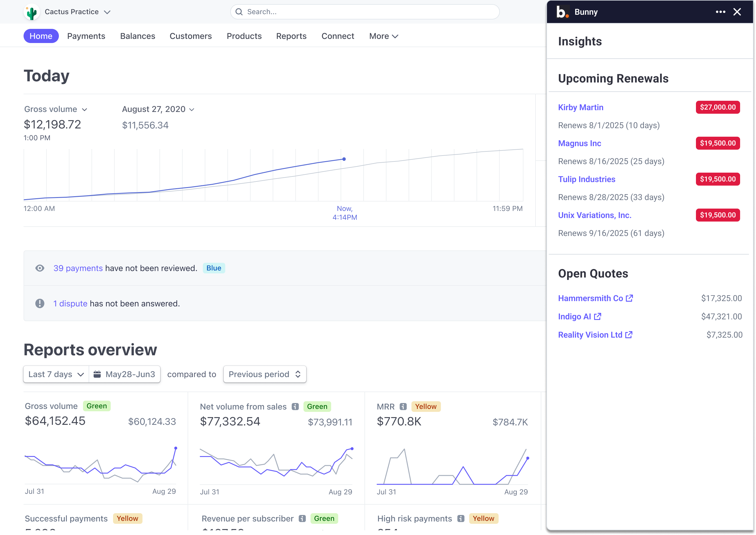Click the $27,000.00 renewal amount badge
756x535 pixels.
(x=717, y=108)
